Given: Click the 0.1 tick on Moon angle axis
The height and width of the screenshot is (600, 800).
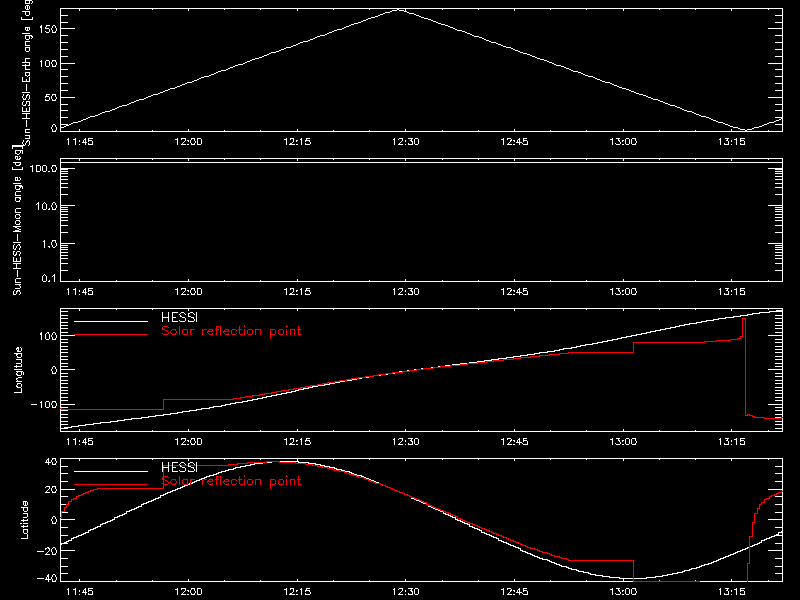Looking at the screenshot, I should click(x=49, y=278).
